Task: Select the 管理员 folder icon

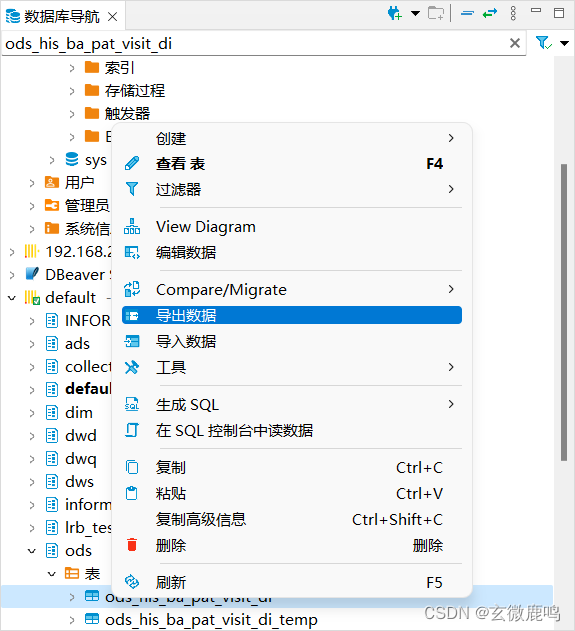Action: [52, 206]
